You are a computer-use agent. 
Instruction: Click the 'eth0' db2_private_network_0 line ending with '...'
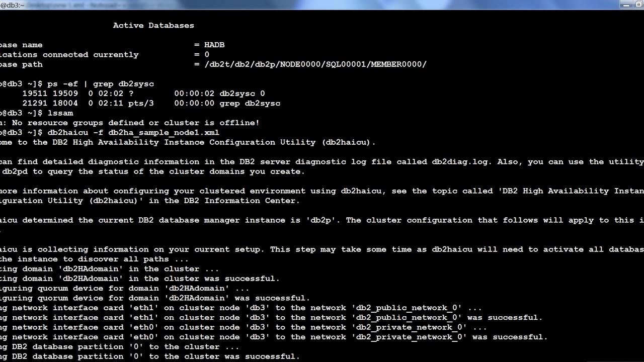tap(244, 327)
